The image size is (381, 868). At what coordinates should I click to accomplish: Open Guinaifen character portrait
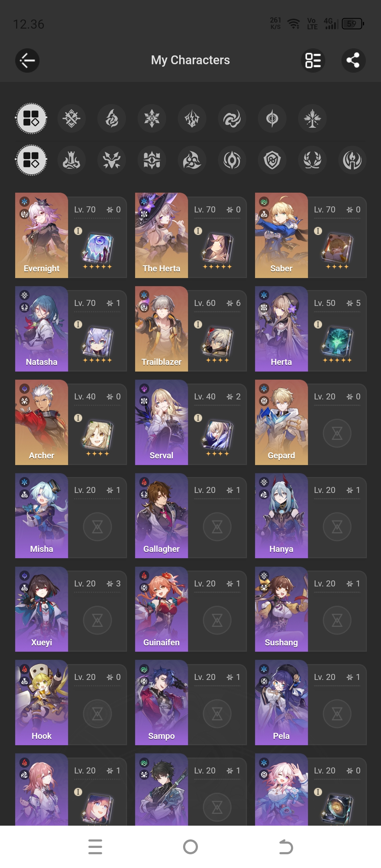click(162, 609)
